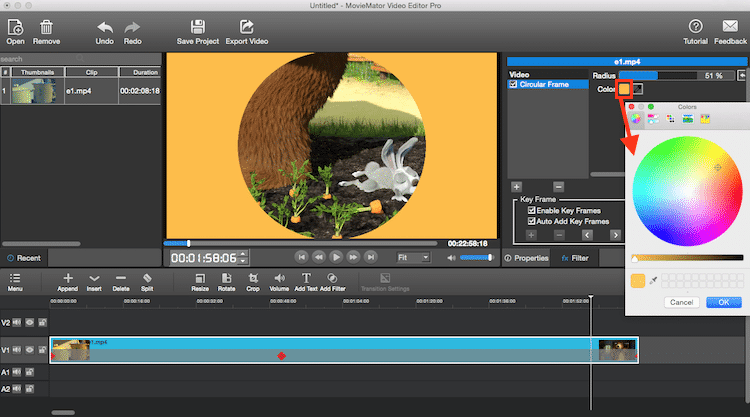The width and height of the screenshot is (750, 417).
Task: Open the Fit zoom dropdown
Action: tap(413, 258)
